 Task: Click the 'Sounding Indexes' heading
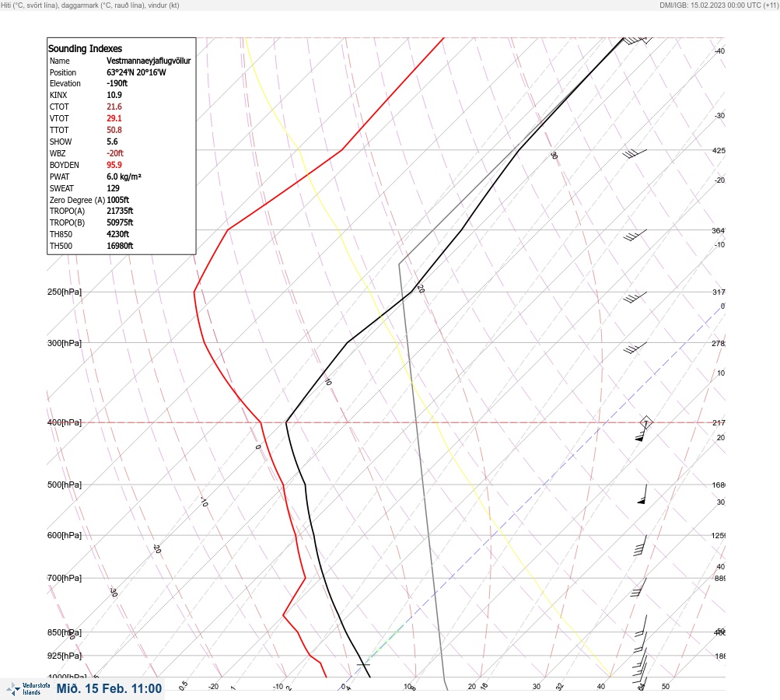point(85,49)
